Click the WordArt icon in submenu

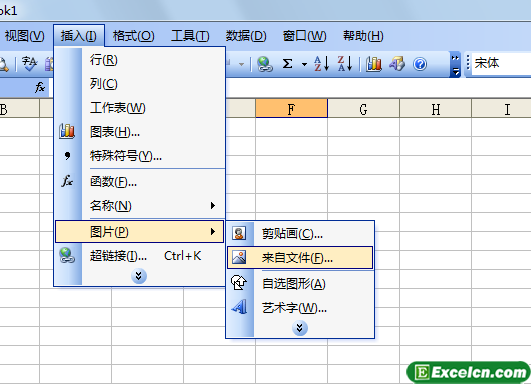pos(239,307)
